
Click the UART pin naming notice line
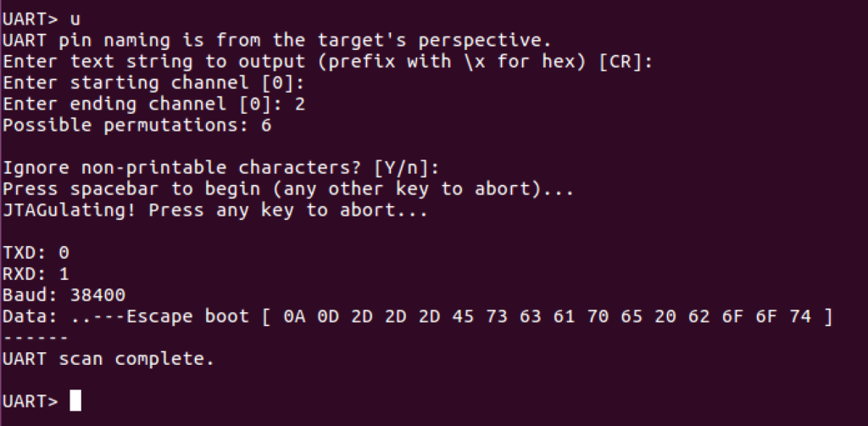click(277, 41)
